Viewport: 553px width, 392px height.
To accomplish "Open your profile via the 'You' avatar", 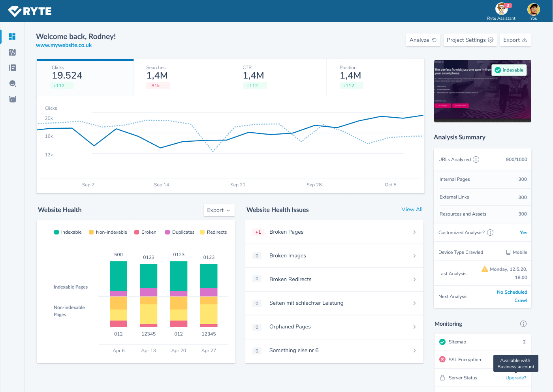I will coord(533,9).
